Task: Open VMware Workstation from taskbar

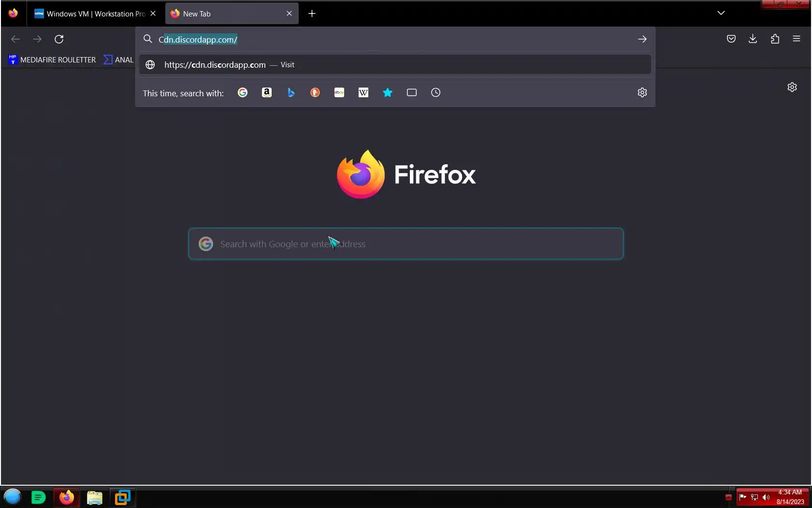Action: (x=123, y=497)
